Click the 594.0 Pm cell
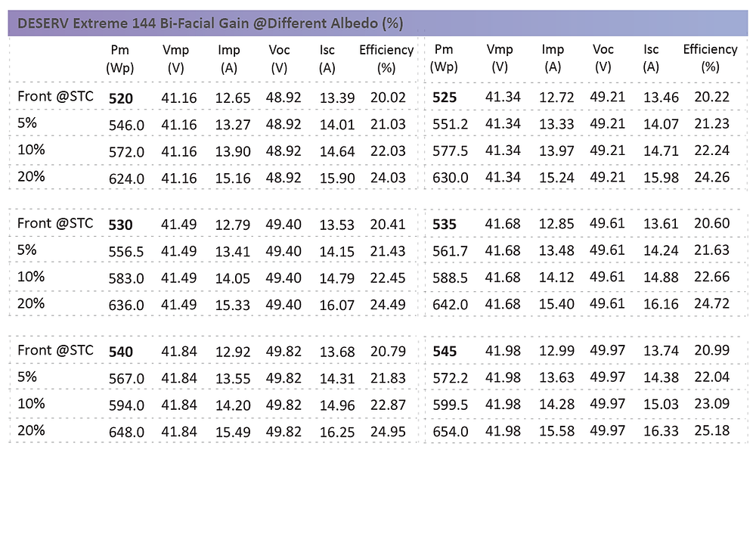This screenshot has height=543, width=756. click(126, 405)
